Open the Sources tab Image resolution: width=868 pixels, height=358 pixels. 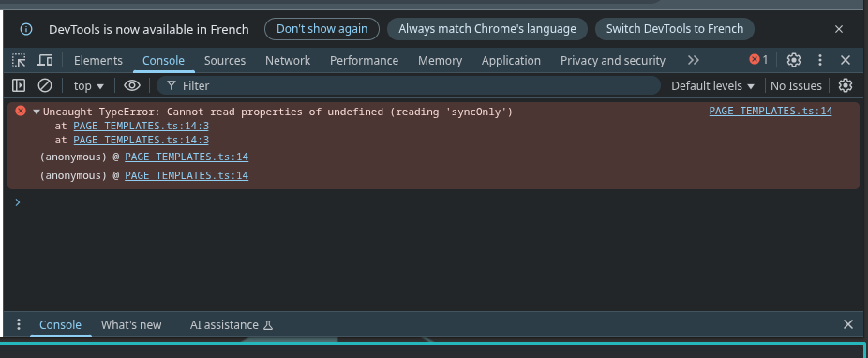pyautogui.click(x=225, y=60)
